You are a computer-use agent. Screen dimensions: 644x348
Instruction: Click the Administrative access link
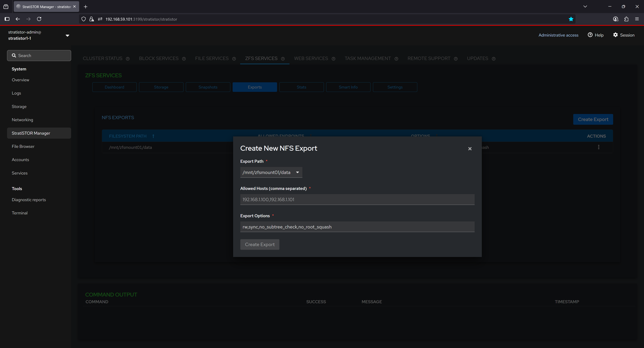558,35
